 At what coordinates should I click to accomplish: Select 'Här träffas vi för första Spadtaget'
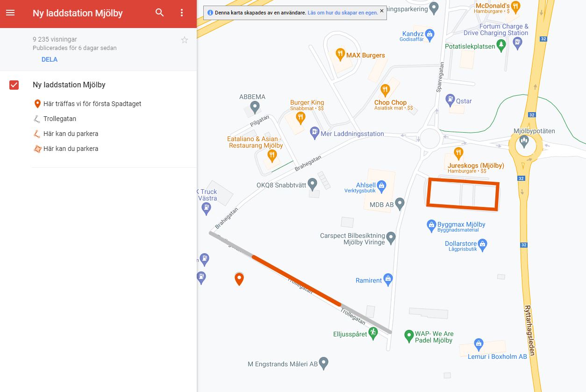[92, 104]
